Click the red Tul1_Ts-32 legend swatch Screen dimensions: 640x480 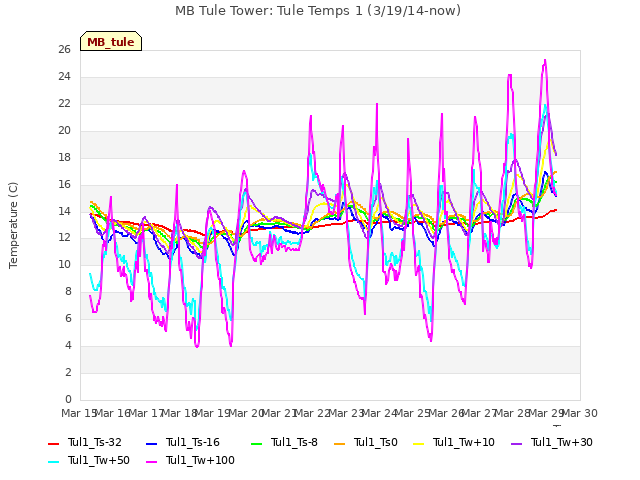53,443
